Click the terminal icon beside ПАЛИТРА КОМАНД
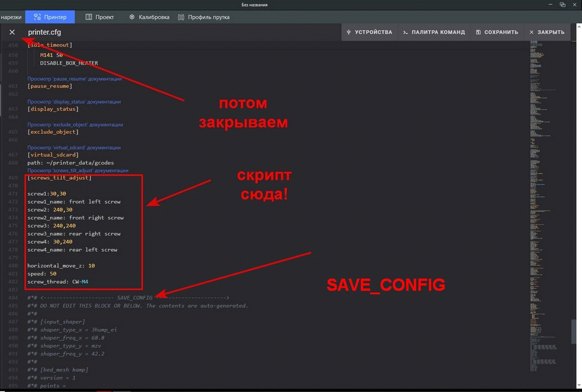Image resolution: width=582 pixels, height=392 pixels. pyautogui.click(x=405, y=32)
